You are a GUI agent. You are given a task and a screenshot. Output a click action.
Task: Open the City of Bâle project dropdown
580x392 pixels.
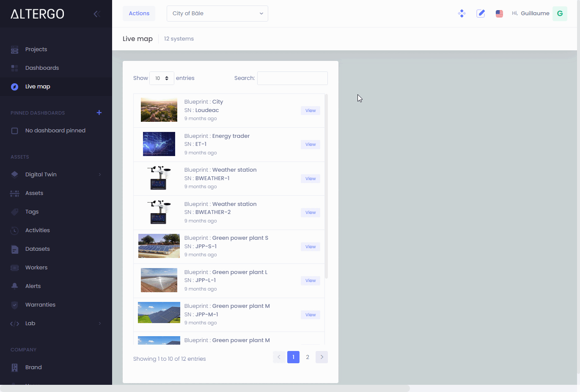click(x=217, y=13)
